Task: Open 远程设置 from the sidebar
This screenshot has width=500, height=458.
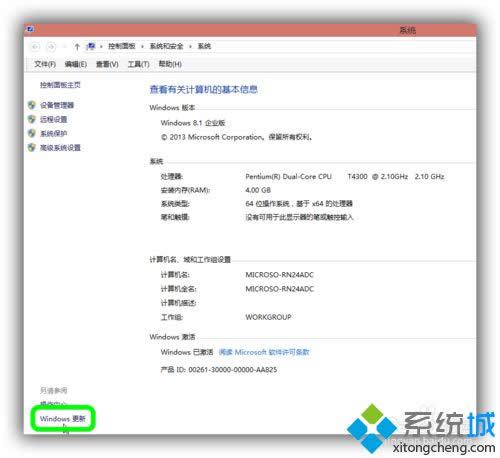Action: pyautogui.click(x=53, y=119)
